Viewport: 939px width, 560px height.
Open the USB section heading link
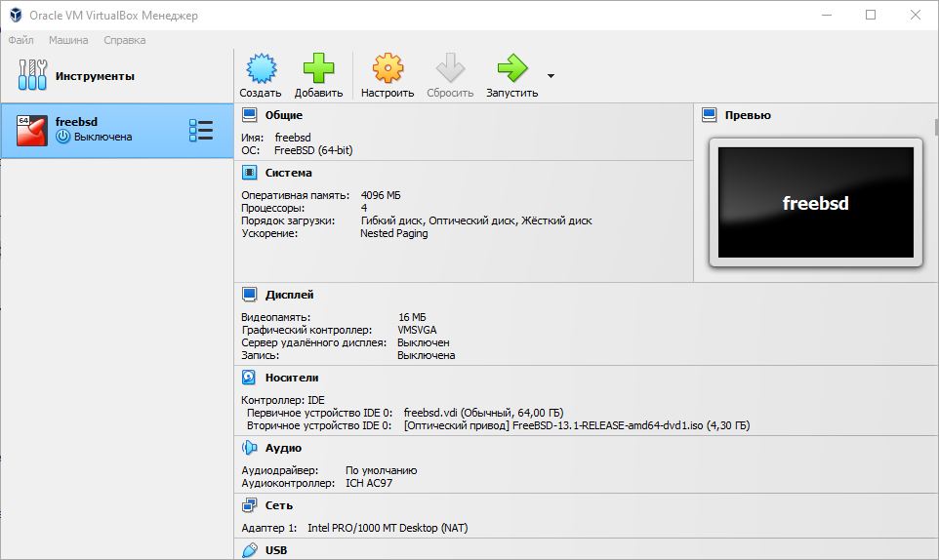pyautogui.click(x=276, y=550)
